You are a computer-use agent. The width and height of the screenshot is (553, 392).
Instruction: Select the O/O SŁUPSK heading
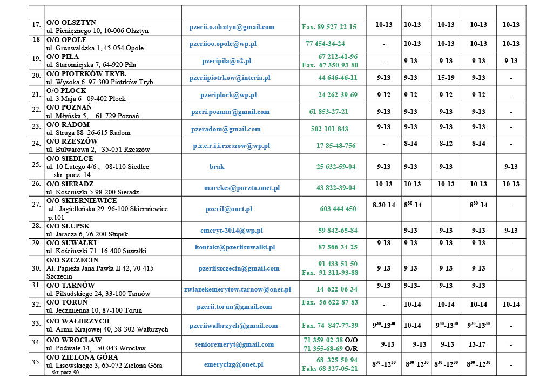point(68,226)
